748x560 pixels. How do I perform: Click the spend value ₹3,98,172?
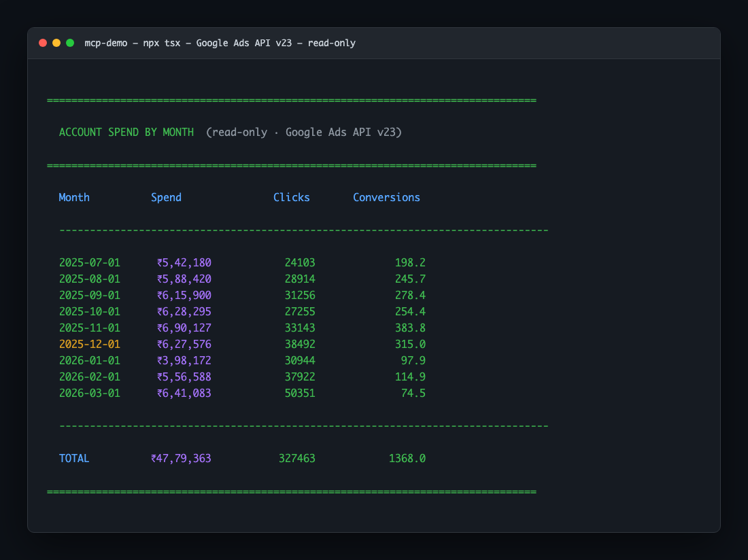(184, 360)
